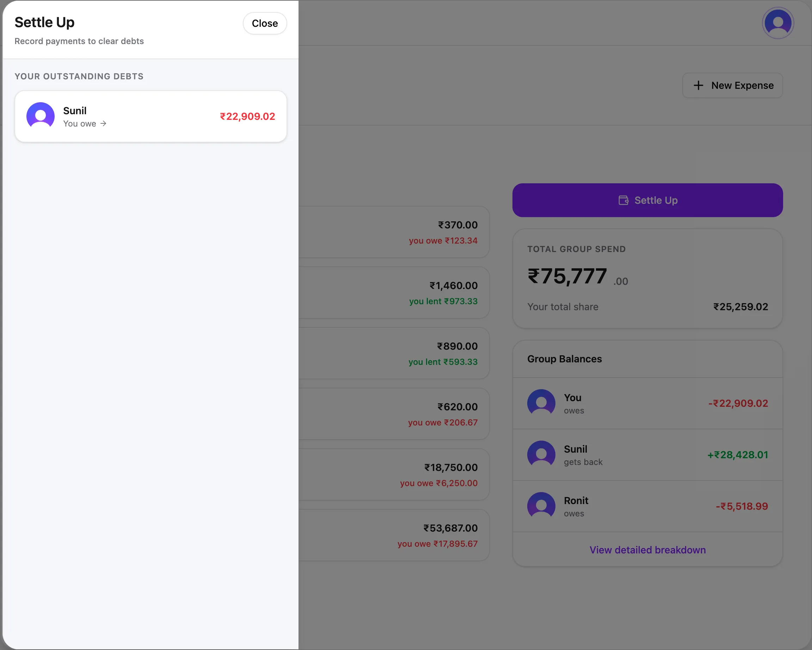View detailed breakdown of balances
The height and width of the screenshot is (650, 812).
(647, 550)
